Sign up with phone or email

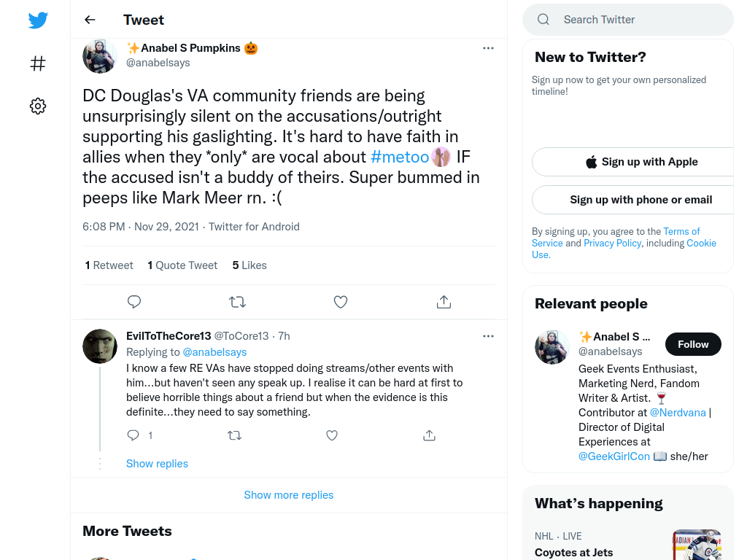coord(641,200)
